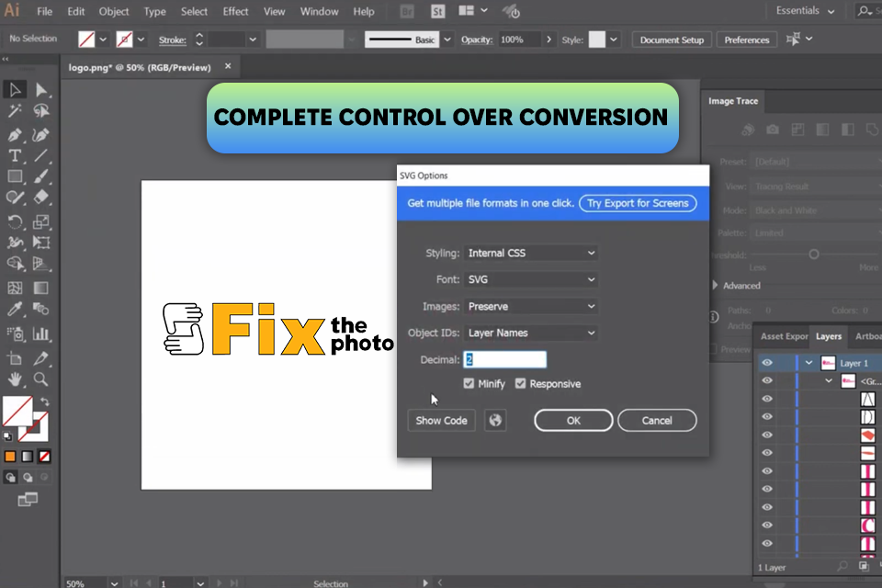Select the Paintbrush tool
Screen dimensions: 882x588
click(x=41, y=176)
